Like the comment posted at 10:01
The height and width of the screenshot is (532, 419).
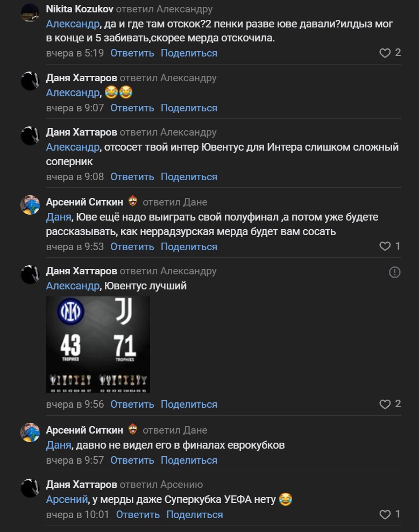pos(385,515)
